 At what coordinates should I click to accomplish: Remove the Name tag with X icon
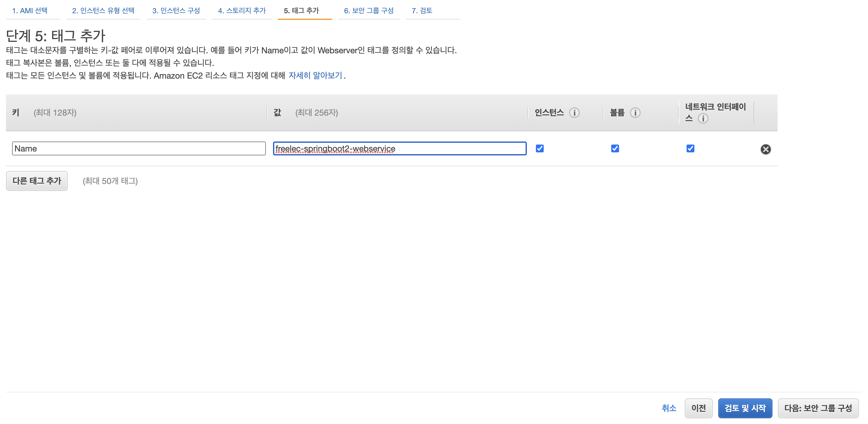pos(765,149)
